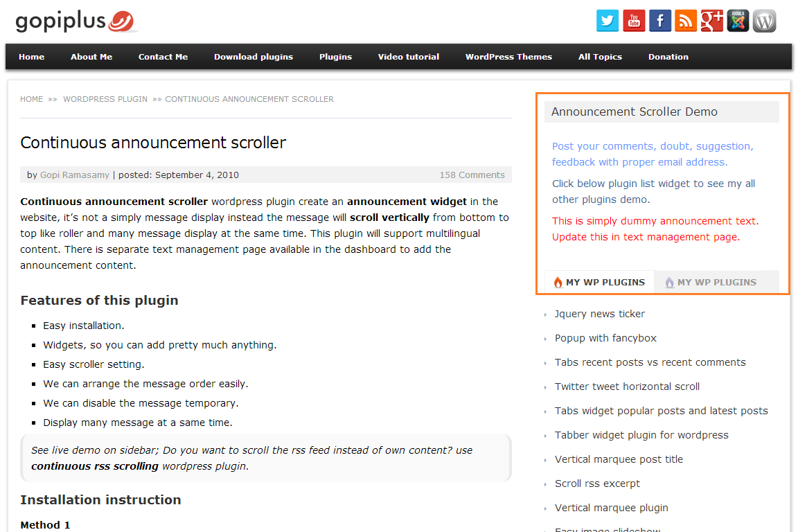Click CONTINUOUS ANNOUNCEMENT SCROLLER breadcrumb
Screen dimensions: 798x532
pos(249,99)
